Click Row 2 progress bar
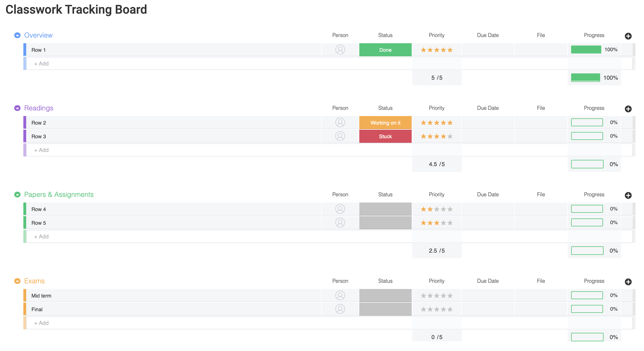This screenshot has height=351, width=644. tap(587, 122)
